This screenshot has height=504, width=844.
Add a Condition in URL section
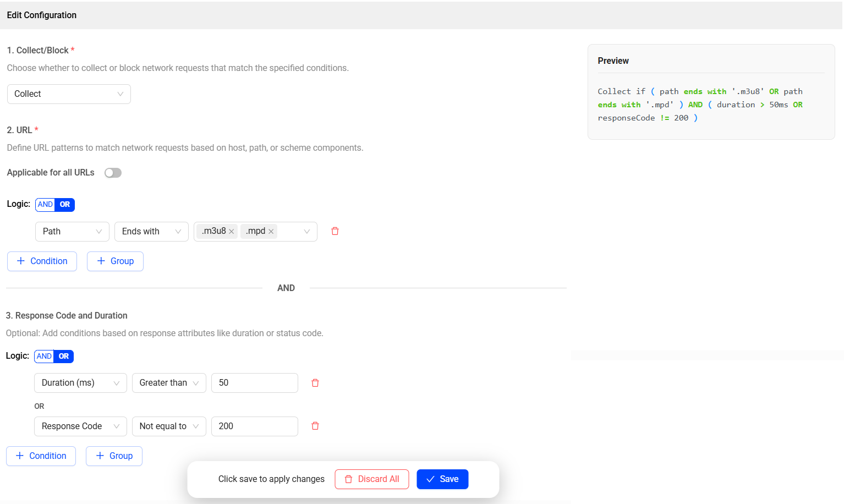pyautogui.click(x=42, y=261)
